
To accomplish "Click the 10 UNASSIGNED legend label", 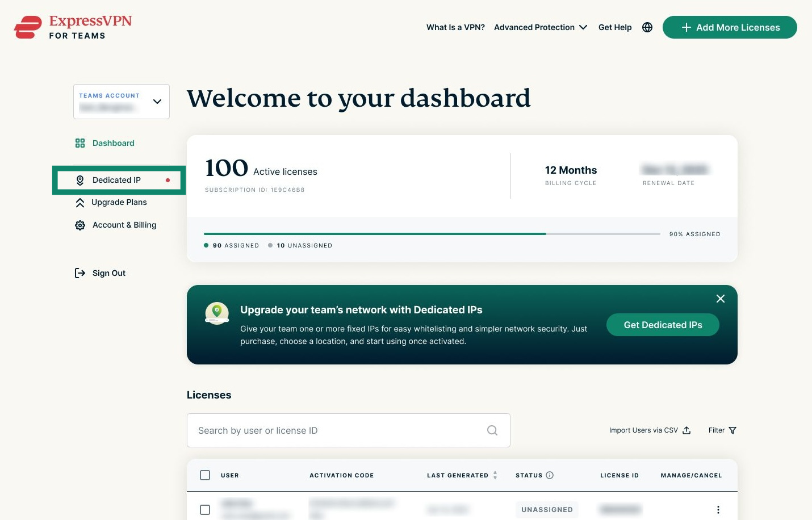I will [x=304, y=246].
